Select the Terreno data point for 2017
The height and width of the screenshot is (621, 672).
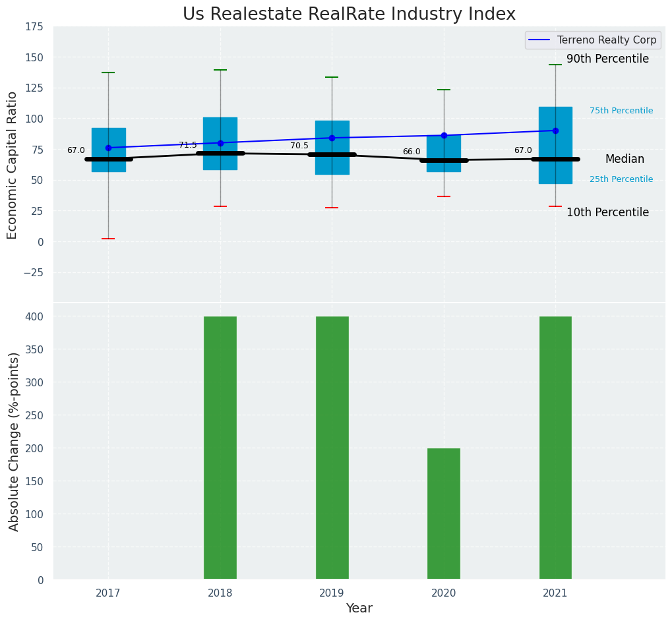tap(108, 148)
